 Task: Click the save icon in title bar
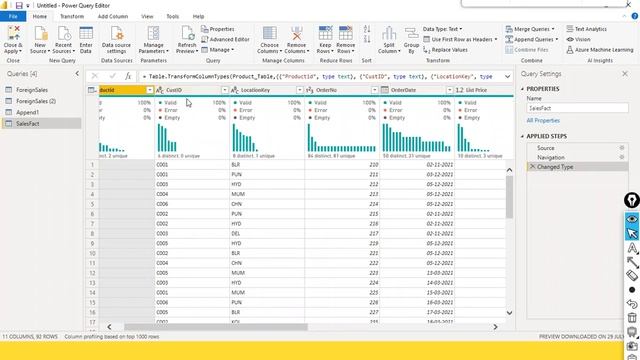(x=19, y=5)
